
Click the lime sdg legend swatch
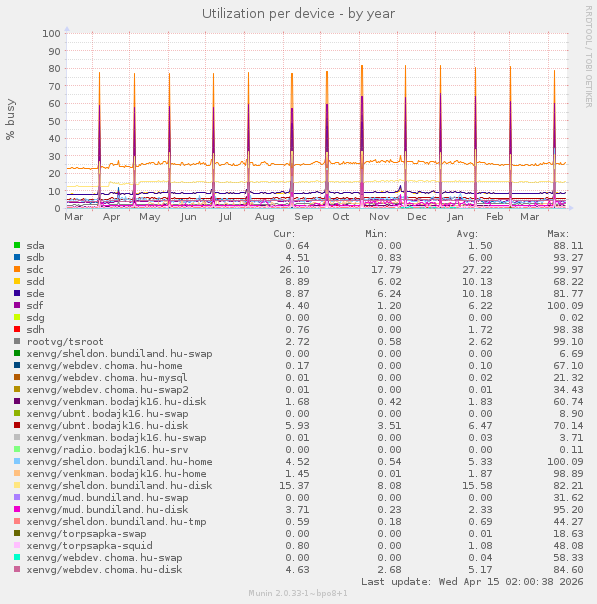[17, 317]
